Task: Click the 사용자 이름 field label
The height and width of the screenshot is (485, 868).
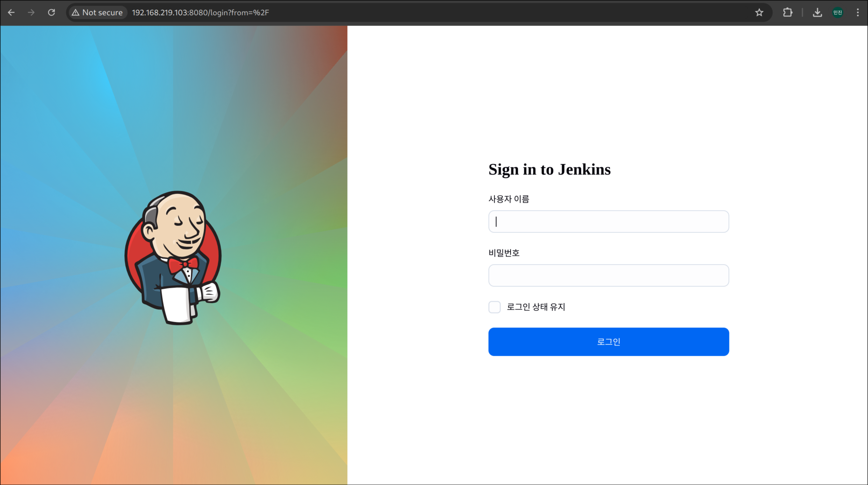Action: point(509,199)
